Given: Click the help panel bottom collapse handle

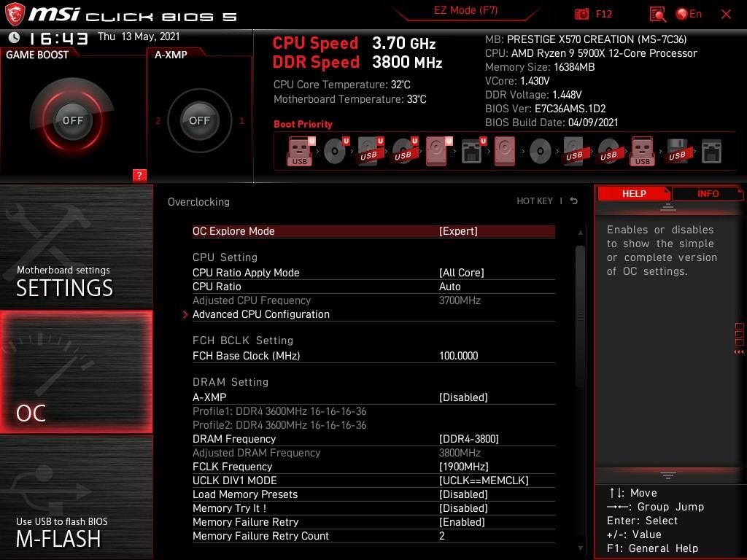Looking at the screenshot, I should click(668, 475).
